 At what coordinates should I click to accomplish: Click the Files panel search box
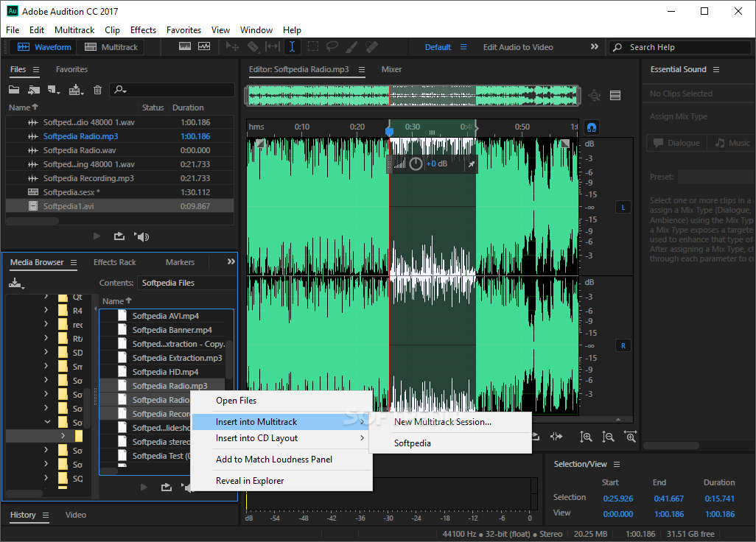[172, 90]
